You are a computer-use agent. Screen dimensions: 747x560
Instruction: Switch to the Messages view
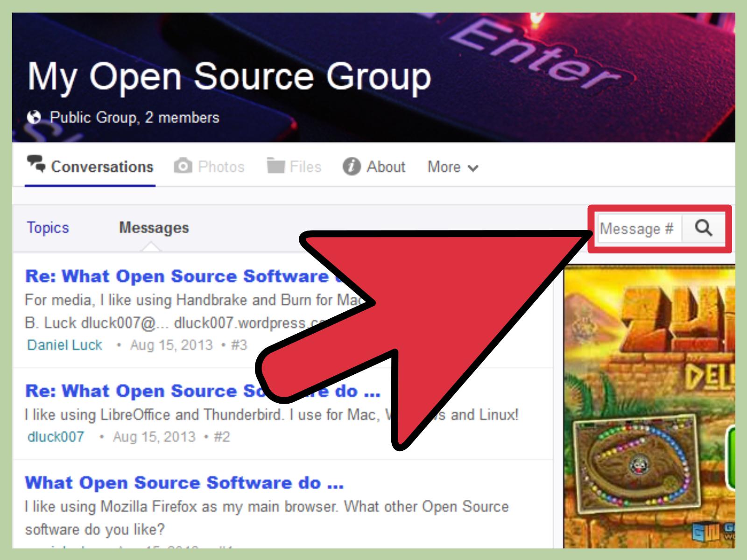click(x=154, y=228)
